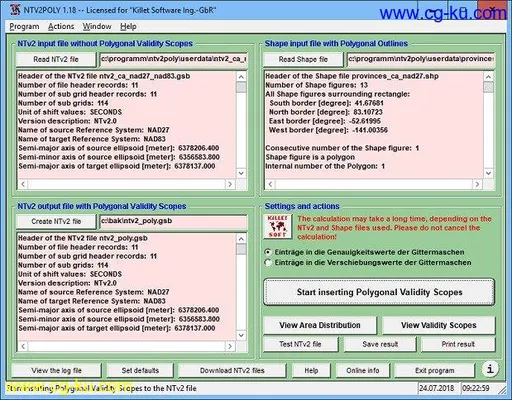Click 'South border [degree]: 41.67681' line
Viewport: 512px width, 400px height.
[x=326, y=103]
